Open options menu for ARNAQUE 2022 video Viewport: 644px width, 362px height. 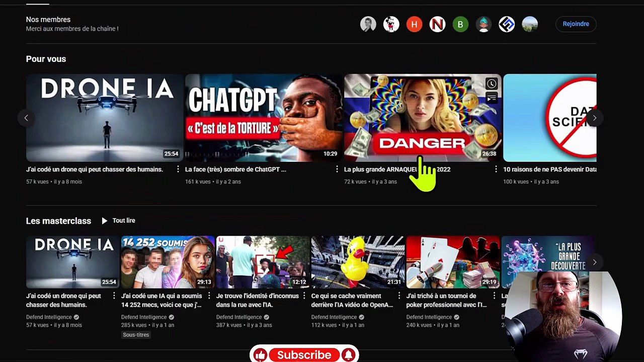coord(496,169)
